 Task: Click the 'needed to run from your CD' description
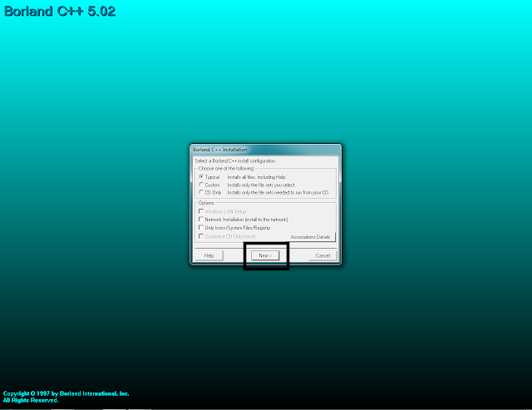click(300, 192)
